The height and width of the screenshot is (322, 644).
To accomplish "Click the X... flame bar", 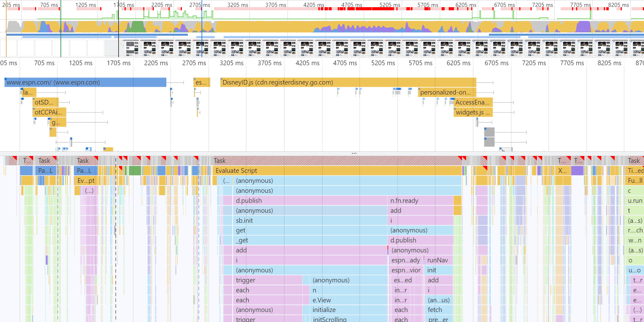I will [563, 171].
